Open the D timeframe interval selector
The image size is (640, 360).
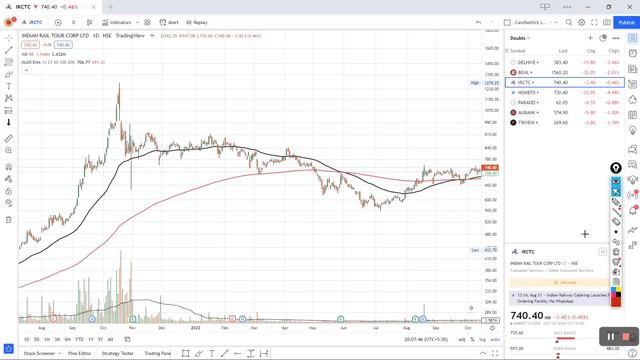[73, 22]
